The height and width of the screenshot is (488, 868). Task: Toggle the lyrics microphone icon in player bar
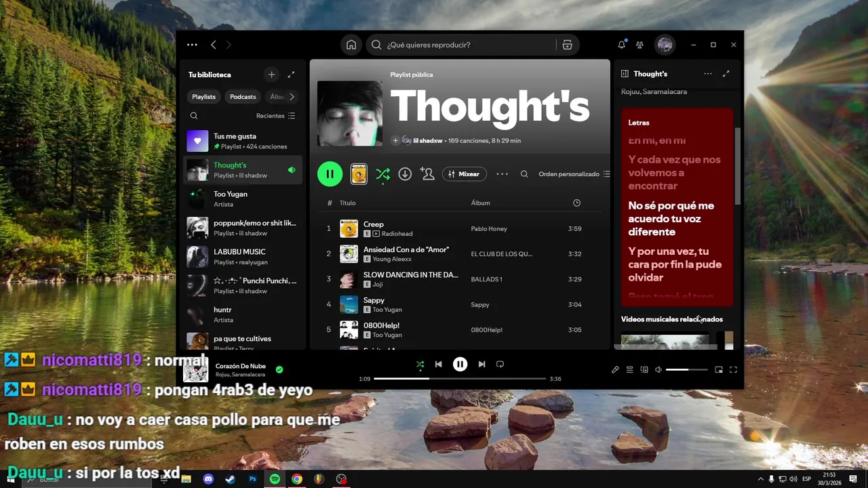[x=615, y=369]
